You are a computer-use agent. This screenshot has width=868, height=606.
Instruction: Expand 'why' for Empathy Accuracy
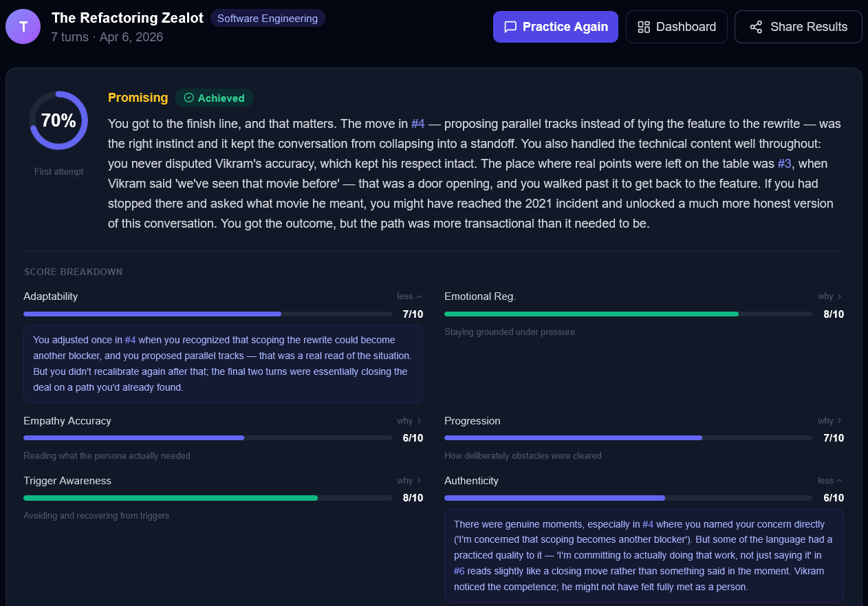tap(409, 421)
